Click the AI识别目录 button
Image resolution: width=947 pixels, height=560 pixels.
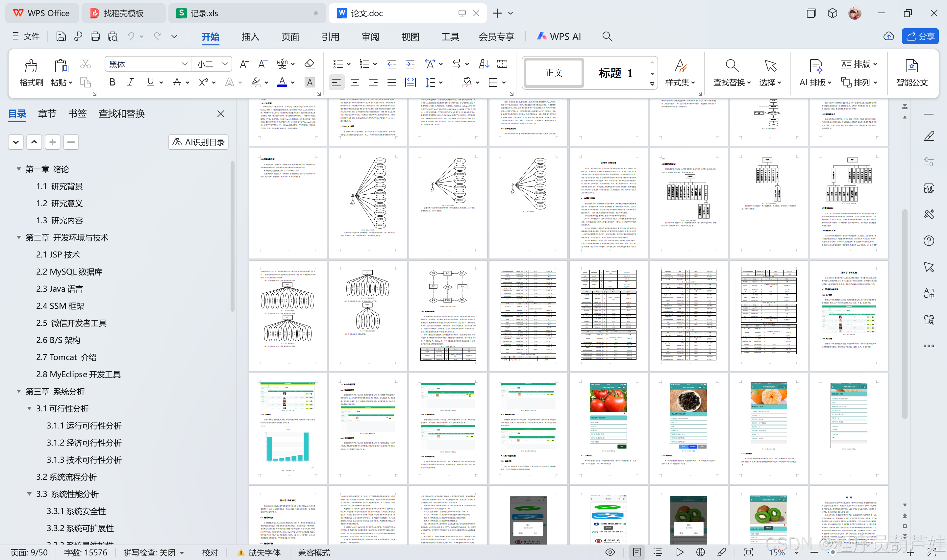(198, 142)
